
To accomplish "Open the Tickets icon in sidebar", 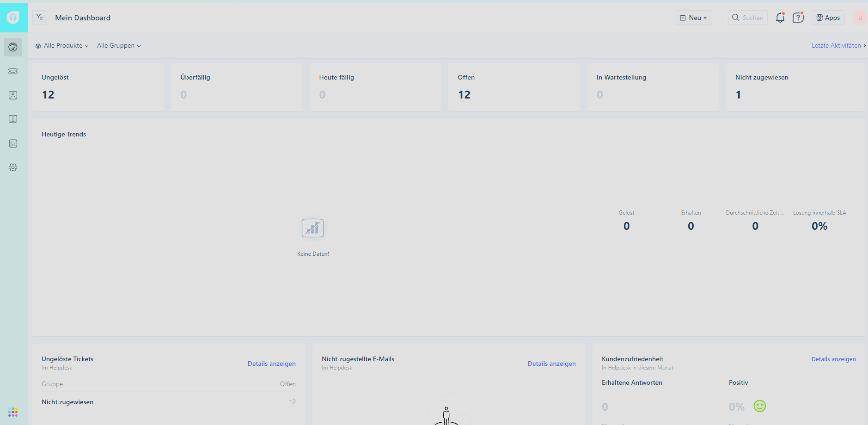I will tap(13, 71).
